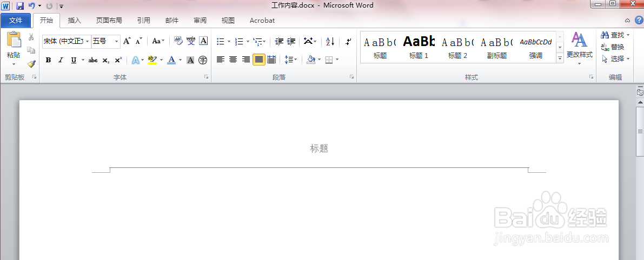Switch to the Review tab
This screenshot has height=260, width=644.
pos(200,20)
